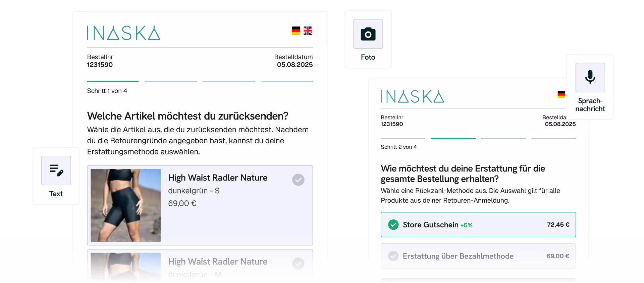Select the microphone Sprachnachricht icon
This screenshot has width=644, height=283.
click(590, 77)
